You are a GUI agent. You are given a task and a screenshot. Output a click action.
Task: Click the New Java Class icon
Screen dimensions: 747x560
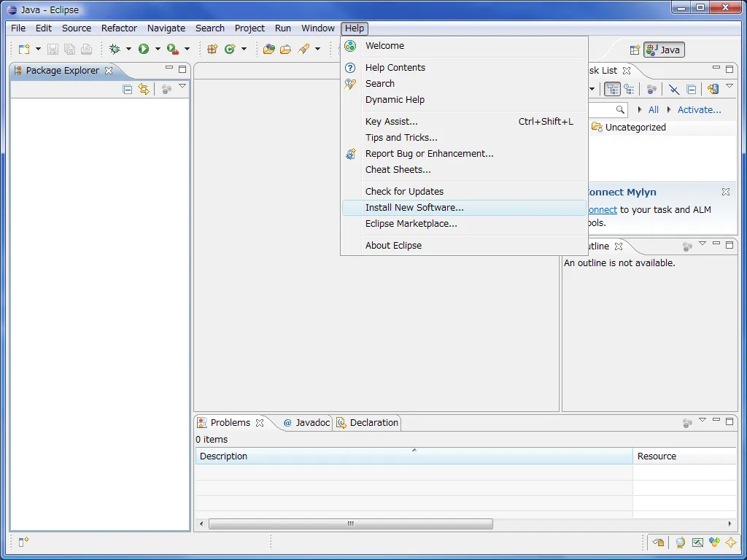230,49
